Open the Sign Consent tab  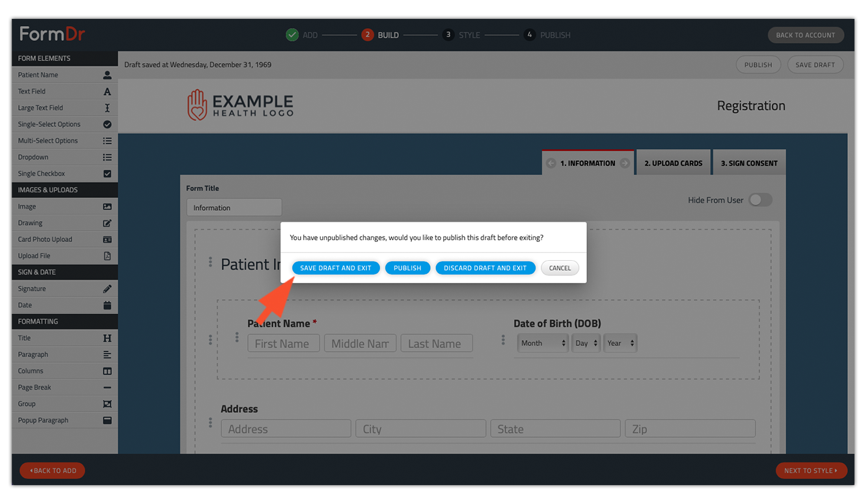click(749, 162)
